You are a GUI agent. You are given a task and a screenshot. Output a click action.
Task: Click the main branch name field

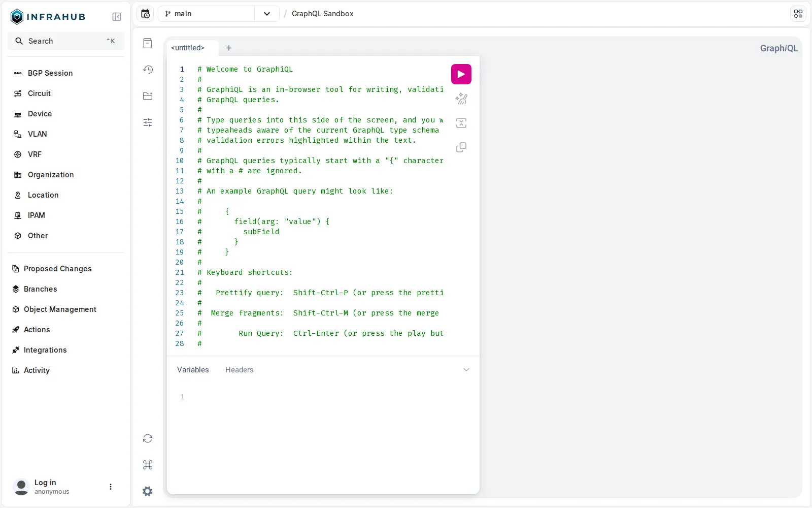click(x=207, y=14)
